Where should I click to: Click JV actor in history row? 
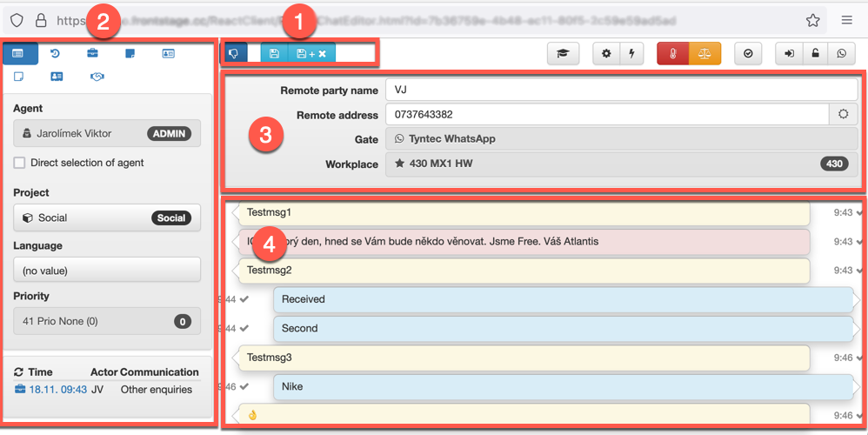click(97, 390)
